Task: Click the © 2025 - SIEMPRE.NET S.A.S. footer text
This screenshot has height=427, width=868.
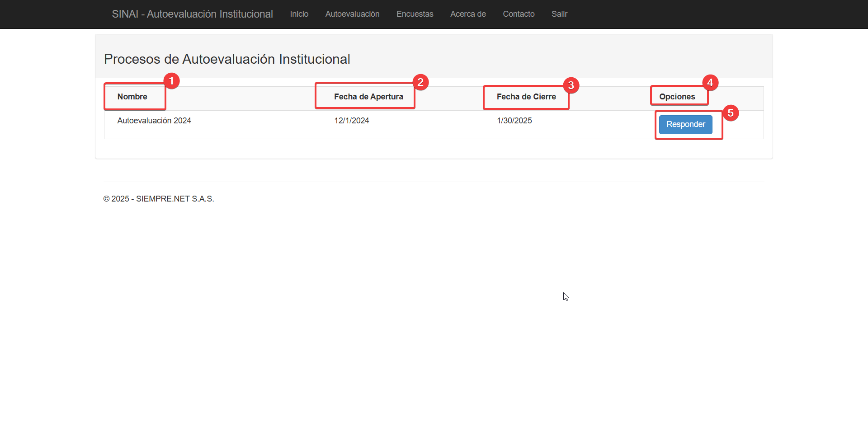Action: [x=159, y=199]
